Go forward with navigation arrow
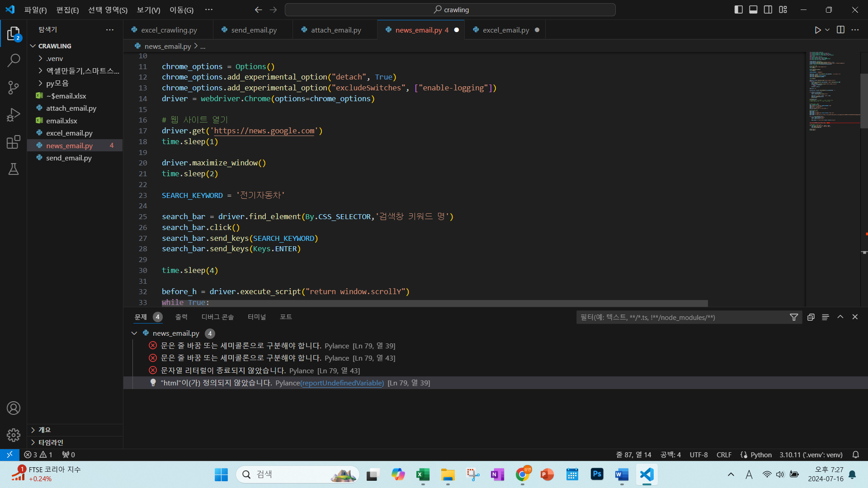 [273, 9]
